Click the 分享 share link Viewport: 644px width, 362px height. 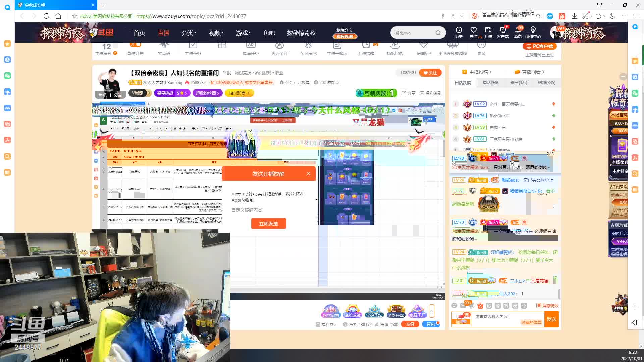click(x=409, y=93)
